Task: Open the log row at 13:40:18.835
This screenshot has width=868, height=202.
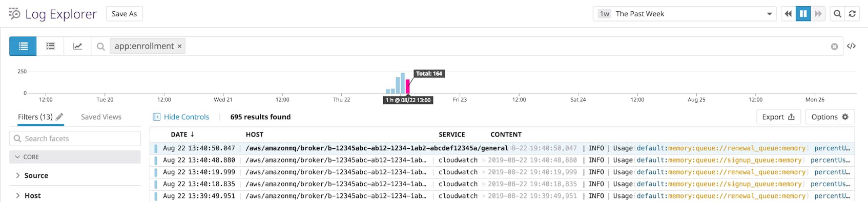Action: [502, 184]
